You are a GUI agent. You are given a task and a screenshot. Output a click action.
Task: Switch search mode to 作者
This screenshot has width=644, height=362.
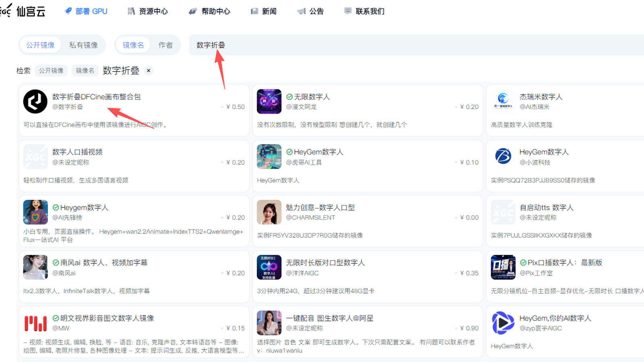pyautogui.click(x=165, y=45)
